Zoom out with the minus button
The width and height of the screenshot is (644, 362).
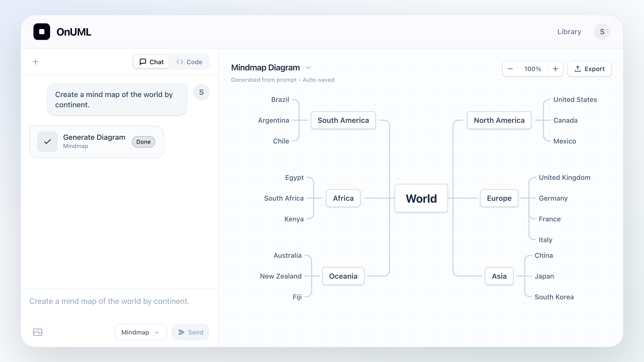(x=510, y=69)
